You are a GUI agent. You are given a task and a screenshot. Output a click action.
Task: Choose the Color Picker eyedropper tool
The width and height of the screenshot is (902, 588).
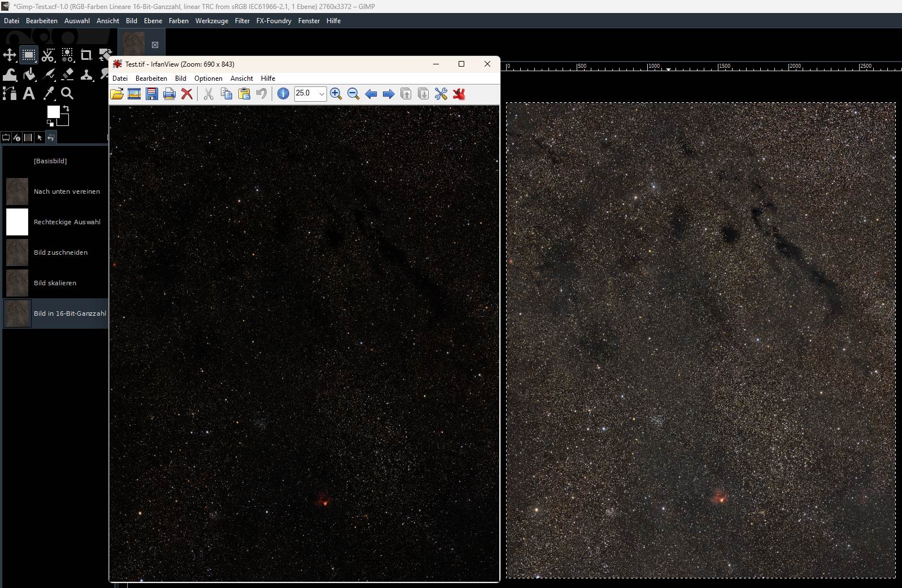[49, 94]
